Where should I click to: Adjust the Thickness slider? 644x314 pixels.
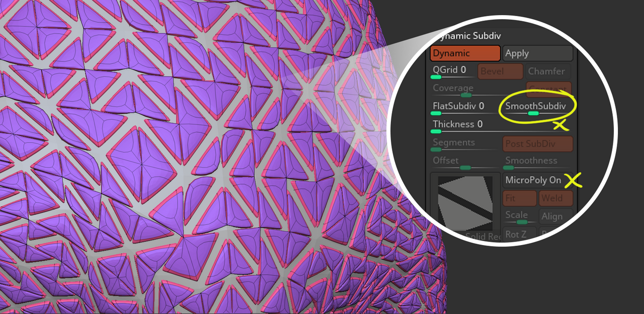coord(501,126)
